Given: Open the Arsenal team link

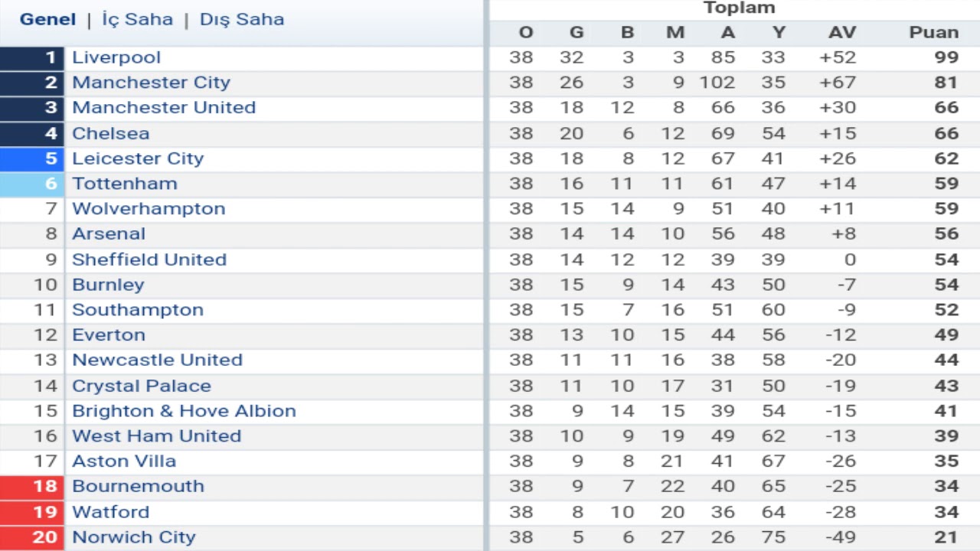Looking at the screenshot, I should [109, 234].
